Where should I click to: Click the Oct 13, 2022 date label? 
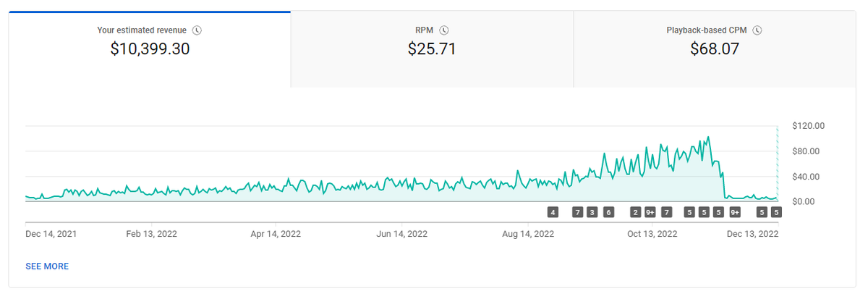pos(652,234)
